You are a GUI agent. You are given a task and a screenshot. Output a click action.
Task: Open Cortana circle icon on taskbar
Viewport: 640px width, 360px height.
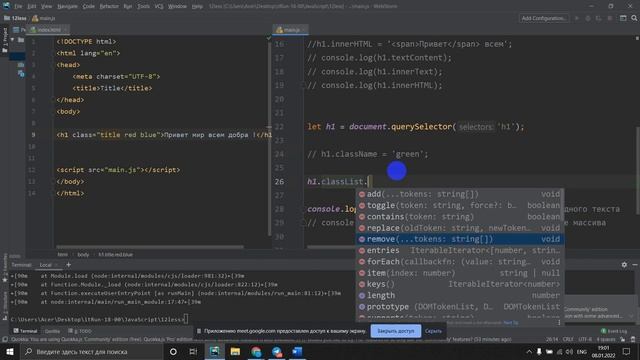point(173,351)
